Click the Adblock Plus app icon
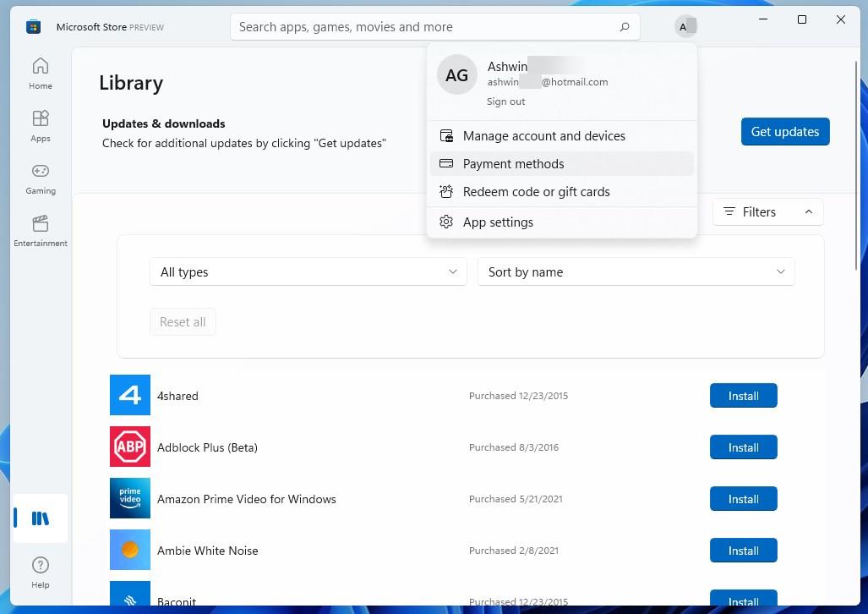 tap(130, 447)
